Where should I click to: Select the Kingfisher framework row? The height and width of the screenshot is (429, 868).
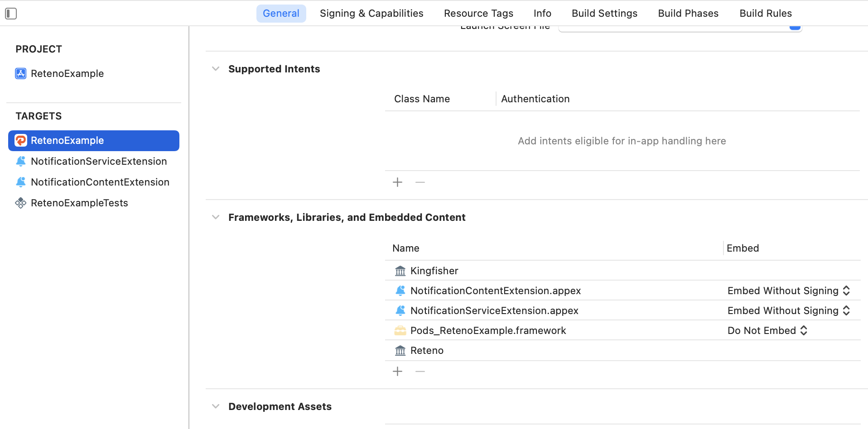[622, 271]
